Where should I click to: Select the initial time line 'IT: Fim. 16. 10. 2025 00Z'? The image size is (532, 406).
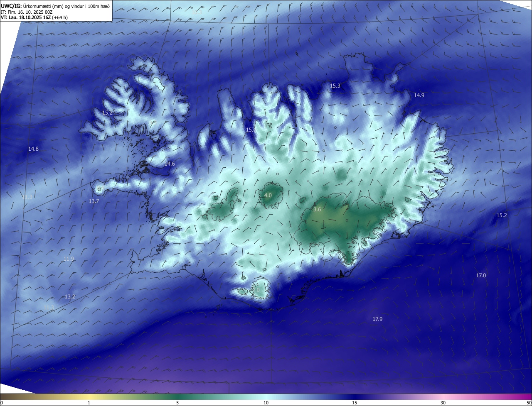[x=26, y=12]
